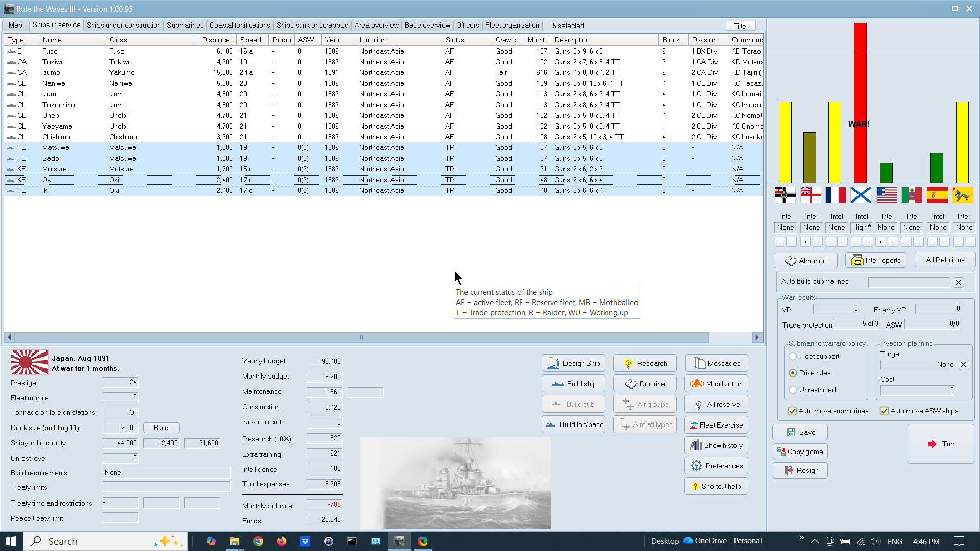Save the current game
This screenshot has height=551, width=980.
coord(800,432)
